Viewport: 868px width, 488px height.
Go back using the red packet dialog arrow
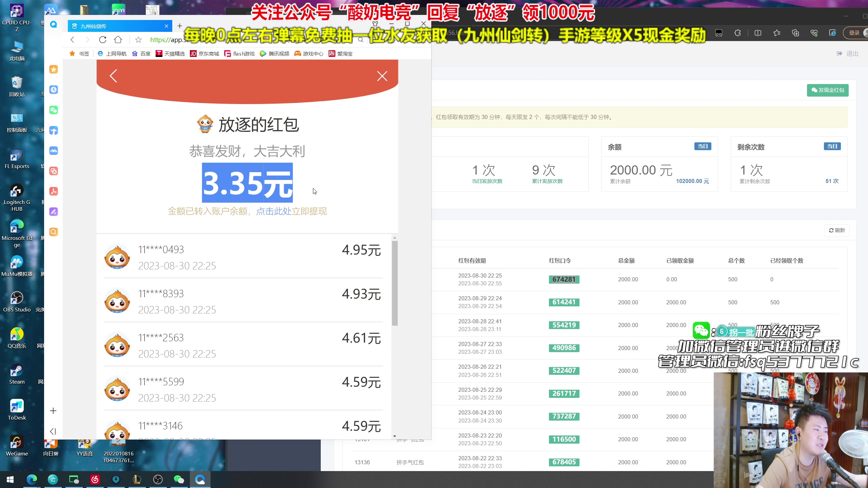[114, 76]
